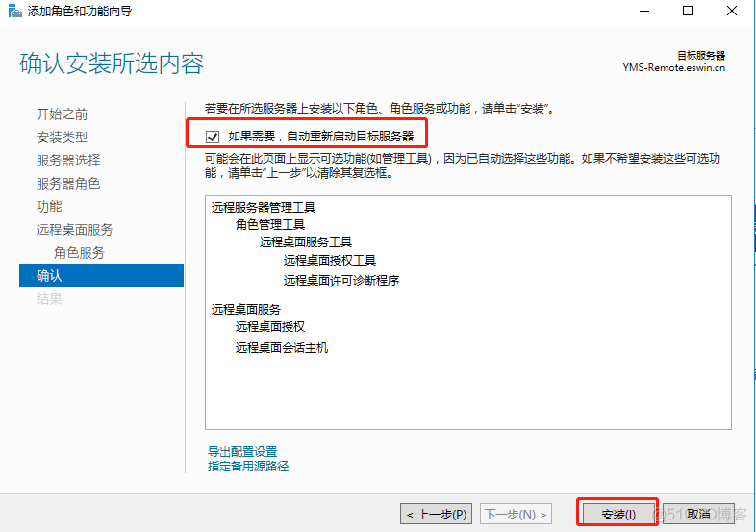Click 远程服务器管理工具 in the list

click(264, 207)
